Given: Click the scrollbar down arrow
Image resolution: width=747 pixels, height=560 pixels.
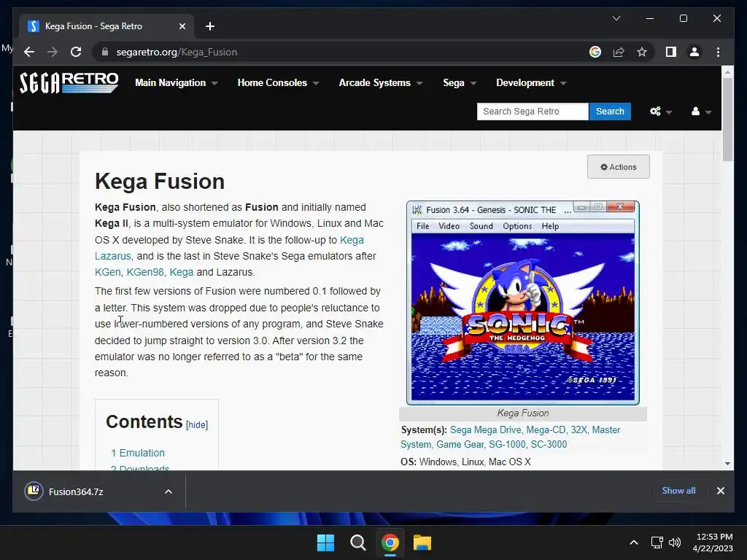Looking at the screenshot, I should point(727,463).
